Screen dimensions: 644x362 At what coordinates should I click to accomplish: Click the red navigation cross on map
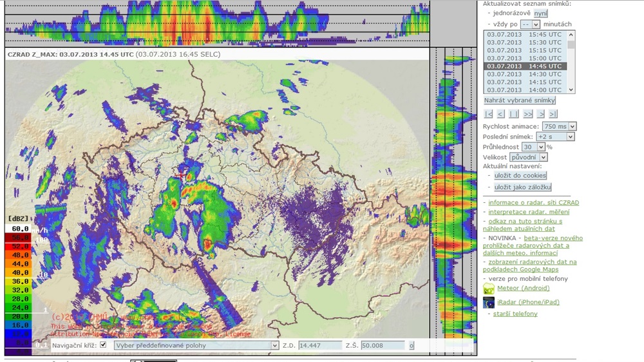point(180,175)
